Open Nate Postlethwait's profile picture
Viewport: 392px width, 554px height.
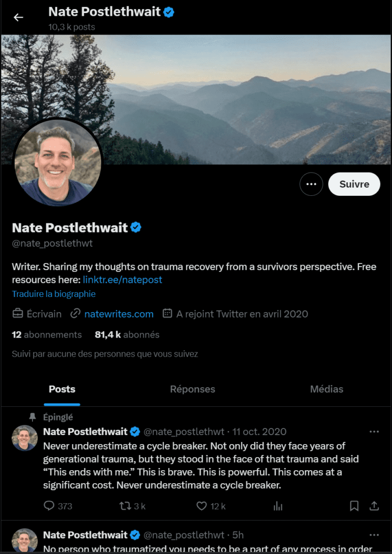pyautogui.click(x=58, y=163)
